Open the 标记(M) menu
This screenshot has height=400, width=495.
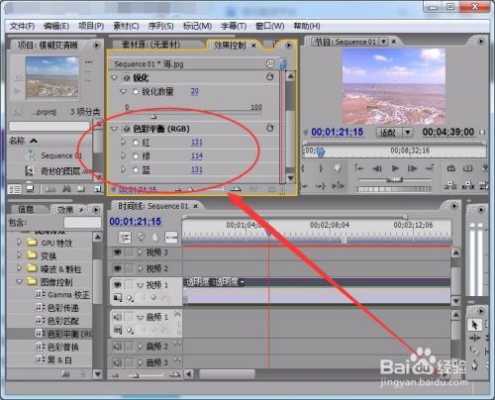pos(197,26)
